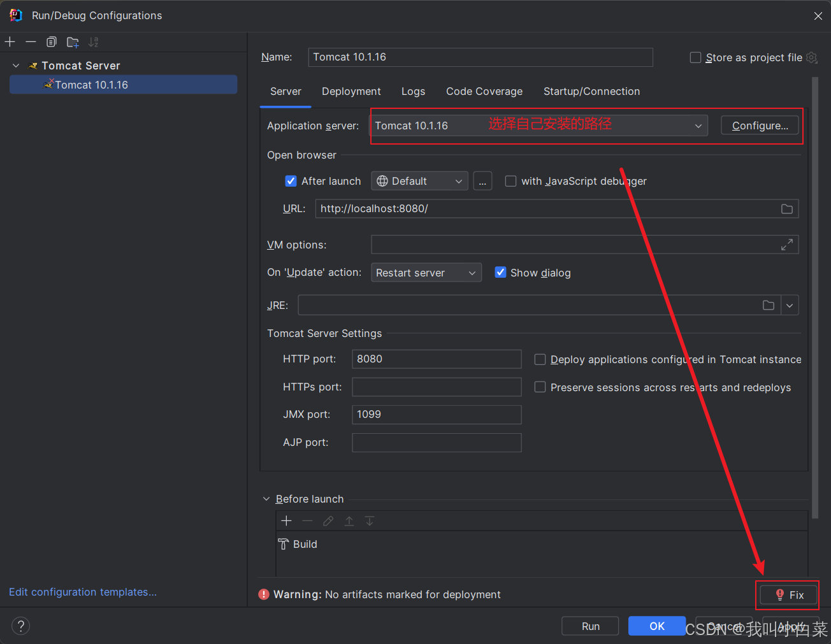Click the red warning icon
831x644 pixels.
pyautogui.click(x=264, y=594)
